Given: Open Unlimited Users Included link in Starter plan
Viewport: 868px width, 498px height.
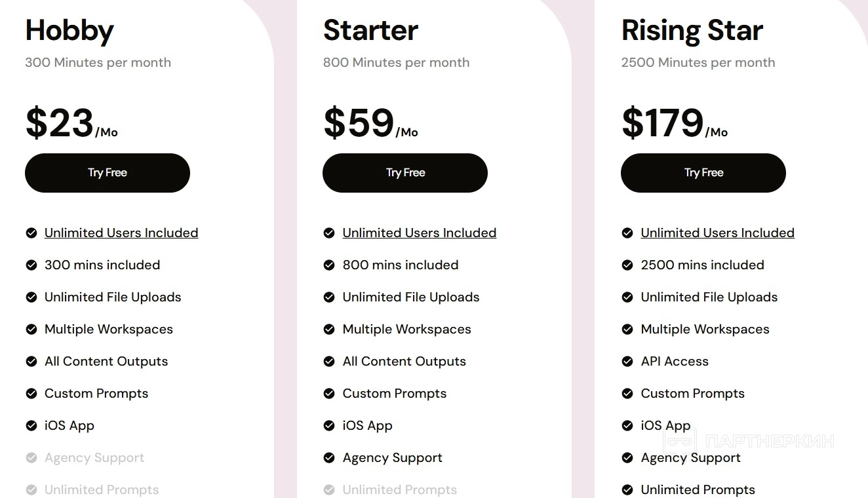Looking at the screenshot, I should coord(419,233).
